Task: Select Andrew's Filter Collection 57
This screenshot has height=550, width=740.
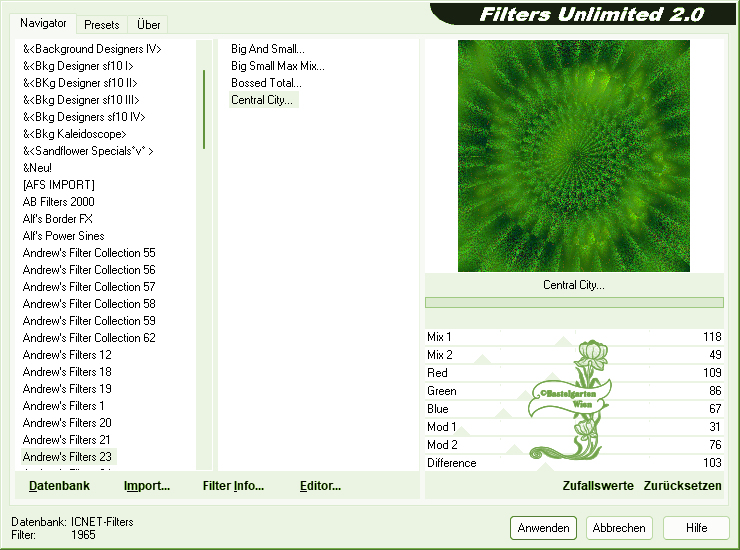Action: [89, 287]
